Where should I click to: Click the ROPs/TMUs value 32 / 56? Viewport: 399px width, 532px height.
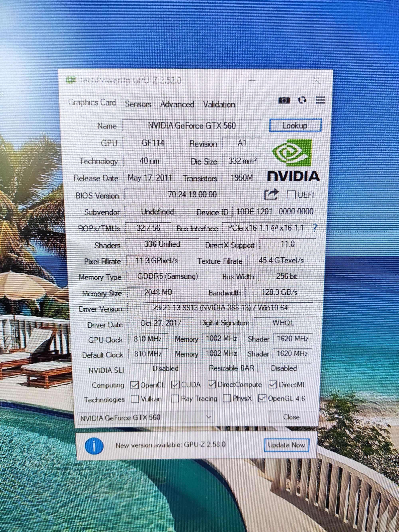coord(148,228)
